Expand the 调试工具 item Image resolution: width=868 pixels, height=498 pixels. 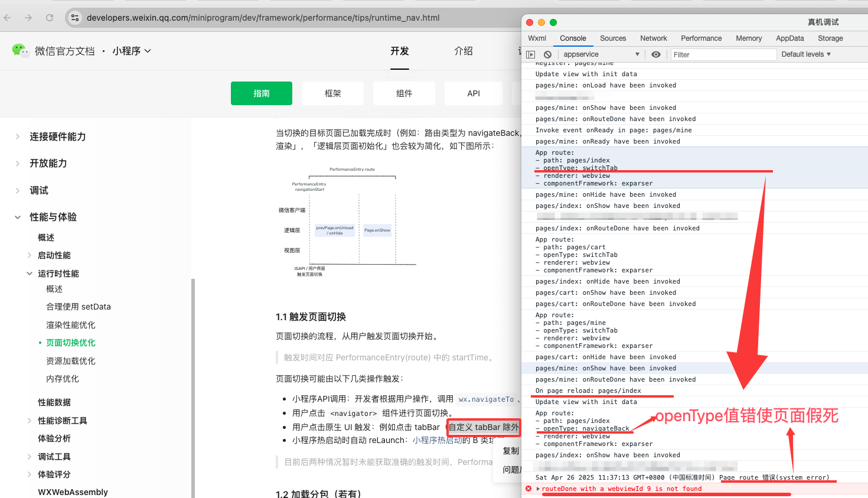(30, 457)
